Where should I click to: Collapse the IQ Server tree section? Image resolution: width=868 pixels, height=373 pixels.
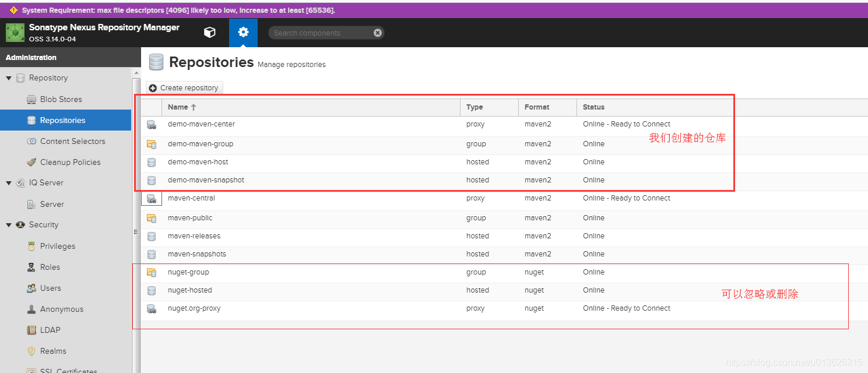9,183
